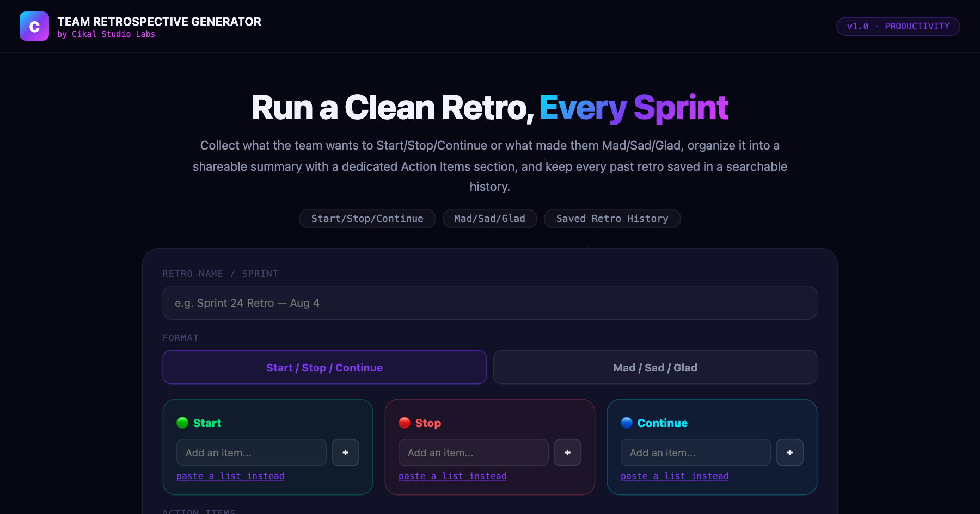Click the Saved Retro History pill
The image size is (980, 514).
coord(612,219)
